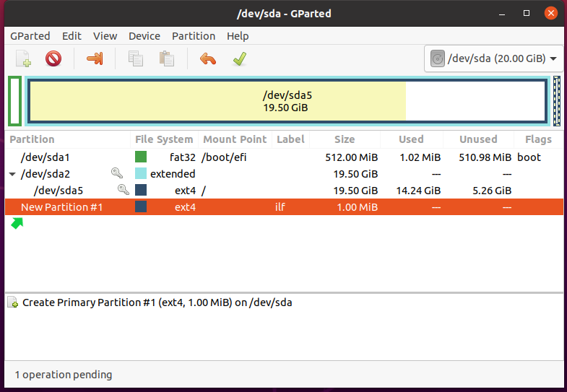Open the Help menu

point(238,36)
